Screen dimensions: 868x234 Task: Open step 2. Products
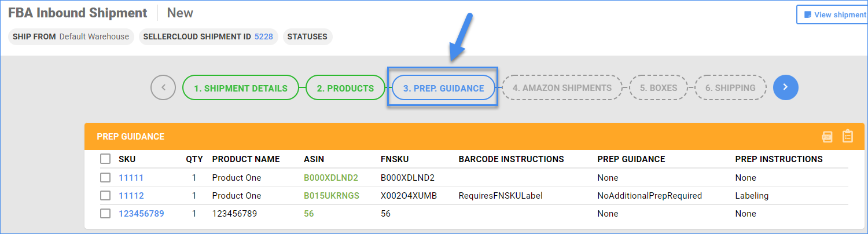tap(345, 88)
